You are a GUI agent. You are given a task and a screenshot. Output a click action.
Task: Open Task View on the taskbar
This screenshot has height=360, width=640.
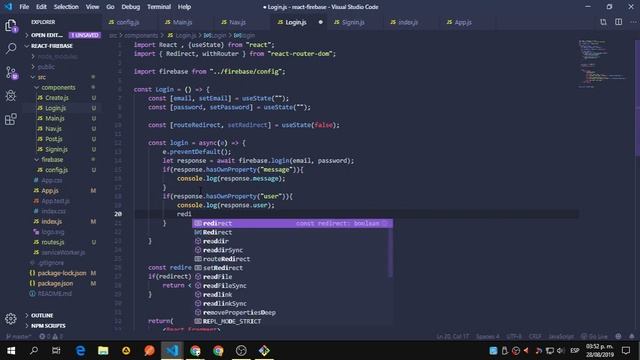(56, 351)
